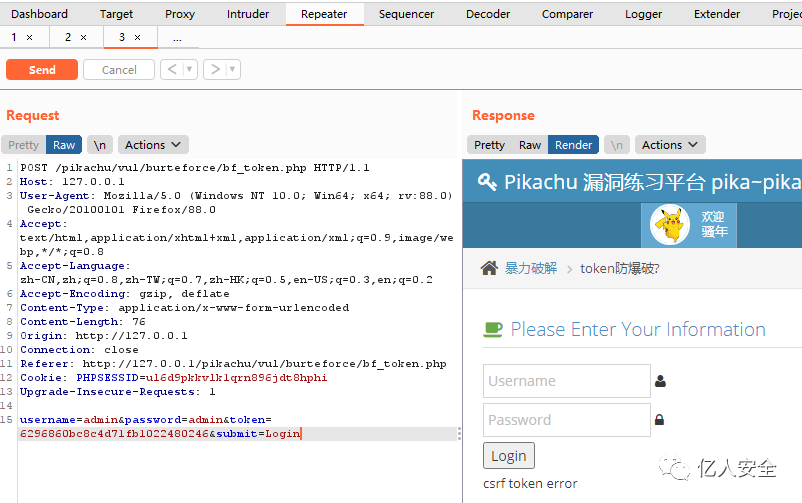The width and height of the screenshot is (802, 503).
Task: Click the key icon in Pikachu header
Action: point(487,182)
